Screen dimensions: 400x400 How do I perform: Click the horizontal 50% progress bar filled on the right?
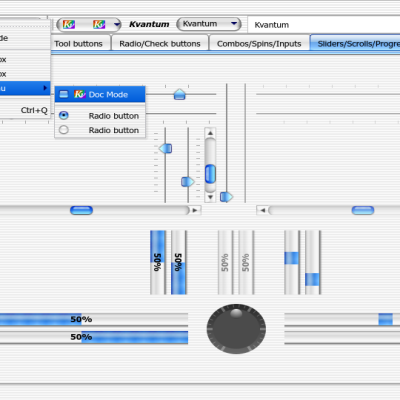pyautogui.click(x=94, y=337)
